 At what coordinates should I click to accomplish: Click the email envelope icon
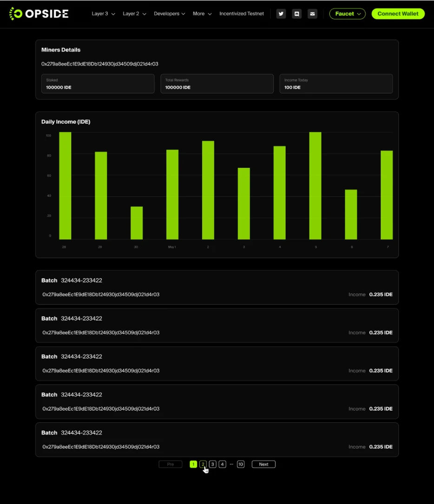pyautogui.click(x=313, y=14)
